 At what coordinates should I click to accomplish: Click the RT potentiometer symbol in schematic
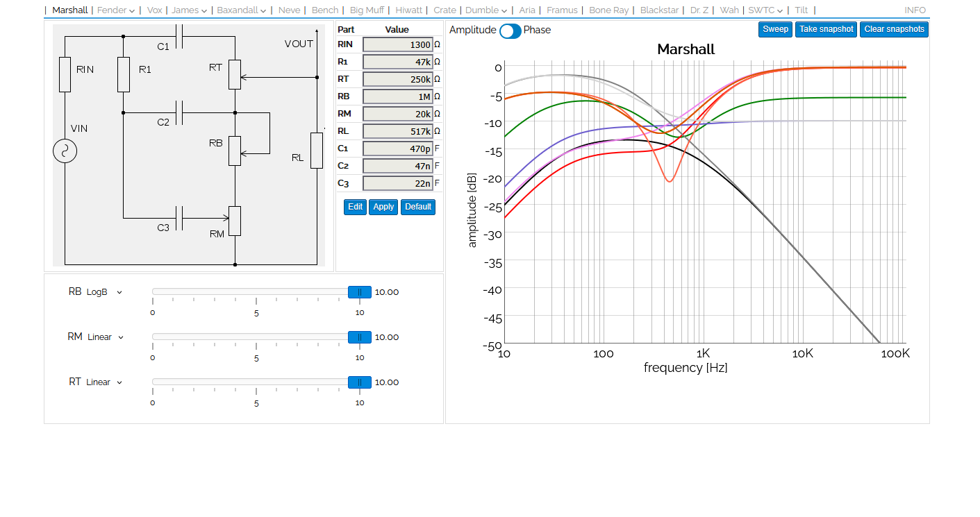coord(235,74)
